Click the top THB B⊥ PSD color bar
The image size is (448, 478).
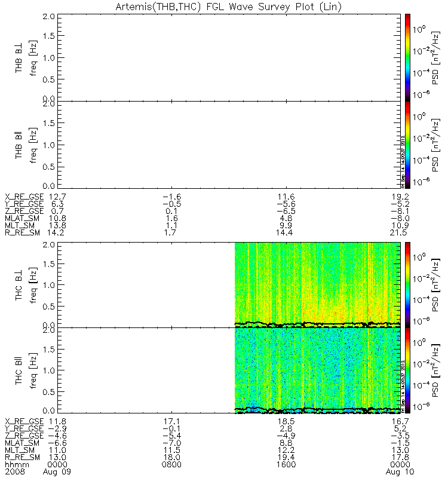coord(407,57)
